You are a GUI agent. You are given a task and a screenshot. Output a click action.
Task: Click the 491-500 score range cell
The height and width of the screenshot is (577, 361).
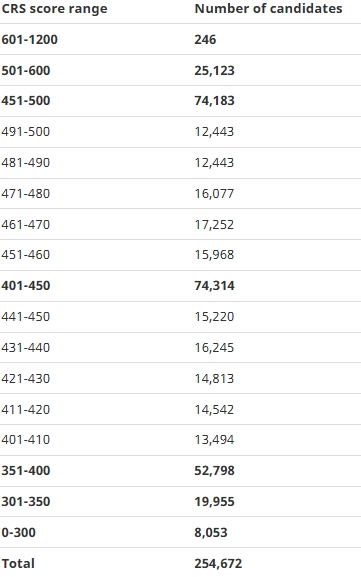[25, 131]
